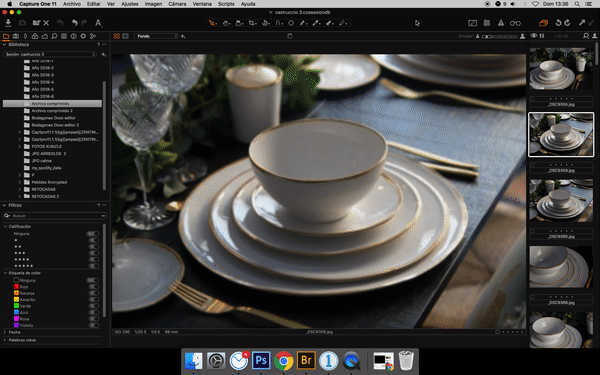Image resolution: width=600 pixels, height=375 pixels.
Task: Open the Archivo menu
Action: pos(72,4)
